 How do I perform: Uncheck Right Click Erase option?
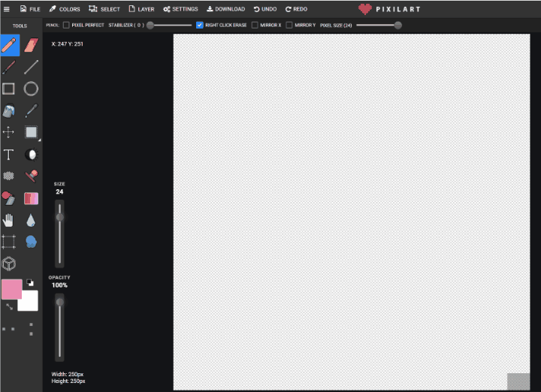click(x=199, y=26)
